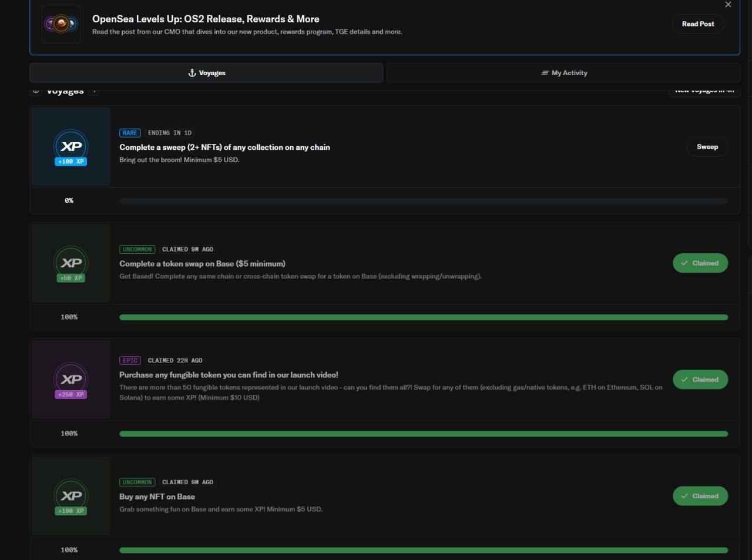The height and width of the screenshot is (560, 752).
Task: Click the Claimed button for the launch video voyage
Action: [x=700, y=380]
